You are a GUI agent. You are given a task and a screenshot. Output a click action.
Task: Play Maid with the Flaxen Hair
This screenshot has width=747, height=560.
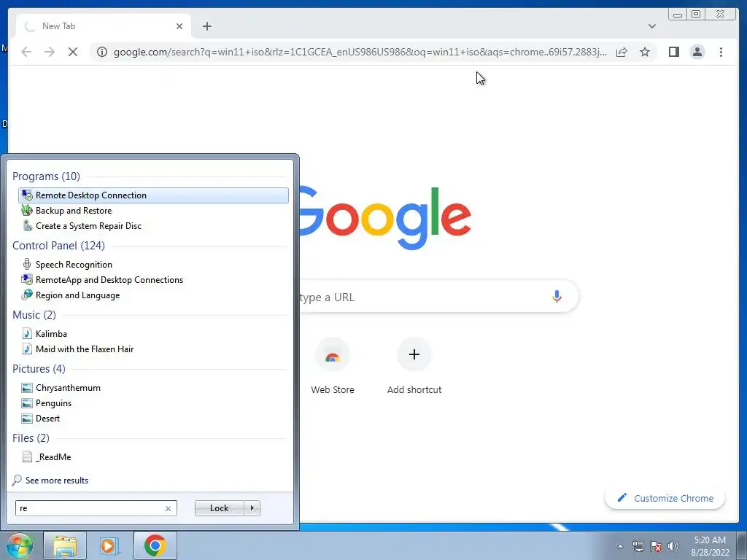(x=153, y=349)
